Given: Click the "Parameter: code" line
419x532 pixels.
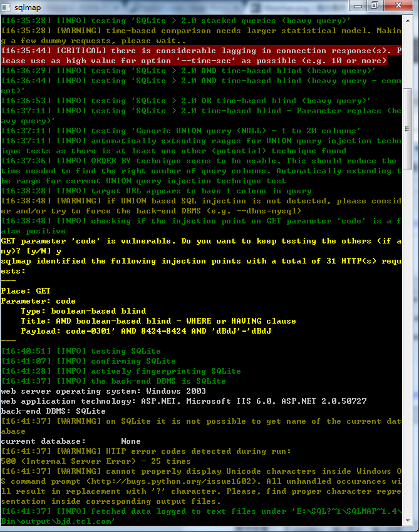Looking at the screenshot, I should 38,301.
